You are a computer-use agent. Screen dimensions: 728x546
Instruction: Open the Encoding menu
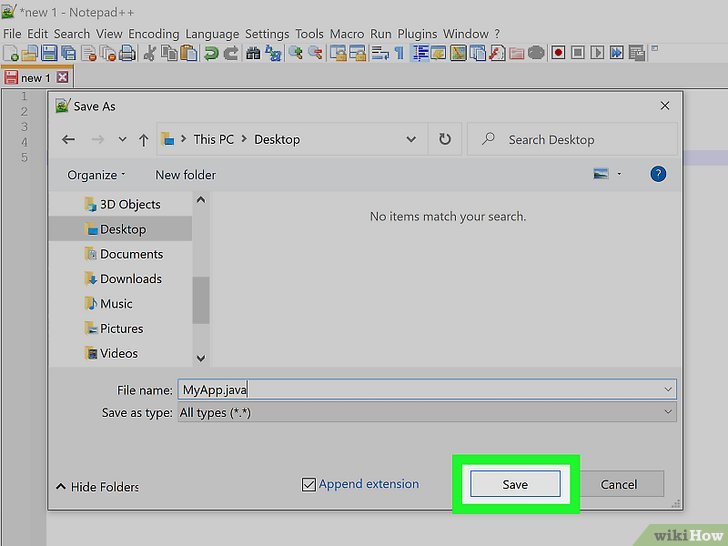tap(154, 34)
